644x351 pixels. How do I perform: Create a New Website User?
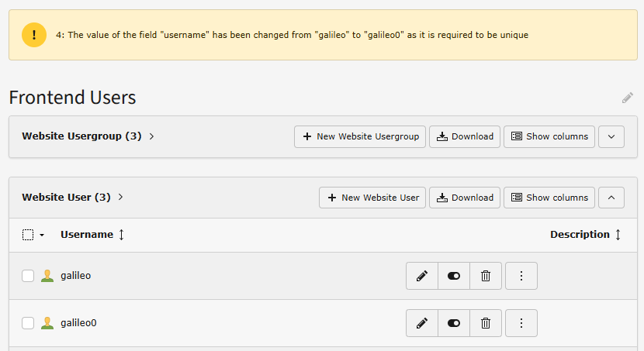(x=372, y=198)
